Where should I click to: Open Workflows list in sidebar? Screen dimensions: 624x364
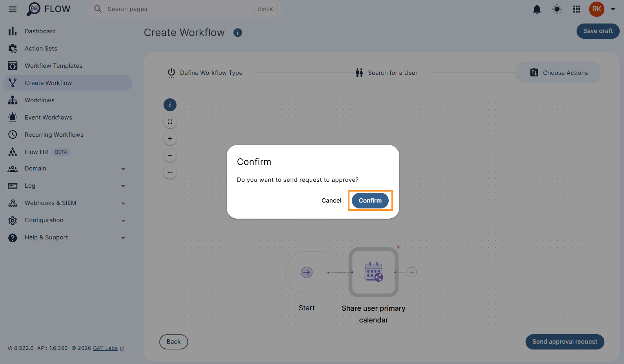pos(68,100)
